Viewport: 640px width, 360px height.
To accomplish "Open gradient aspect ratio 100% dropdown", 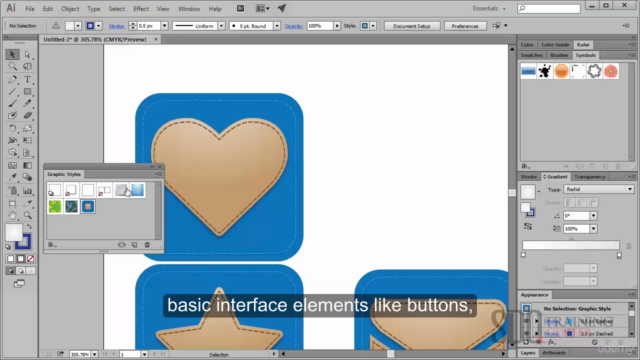I will tap(593, 229).
